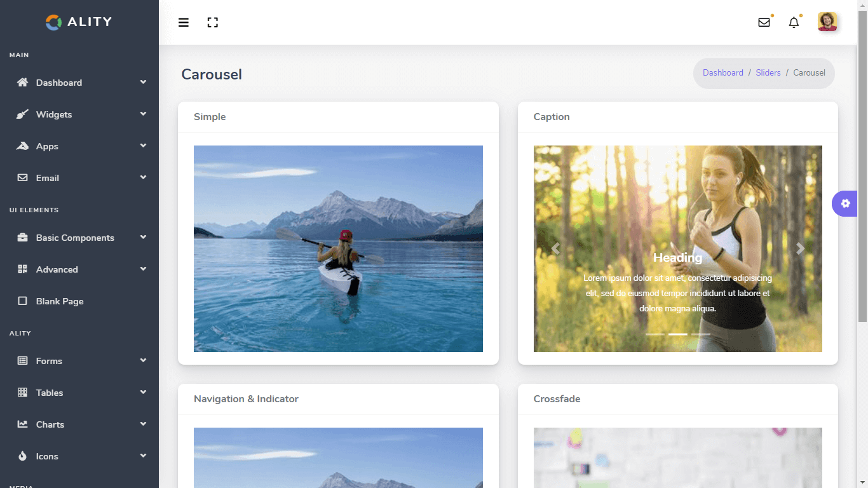Viewport: 868px width, 488px height.
Task: Open the mail envelope icon in header
Action: [764, 23]
